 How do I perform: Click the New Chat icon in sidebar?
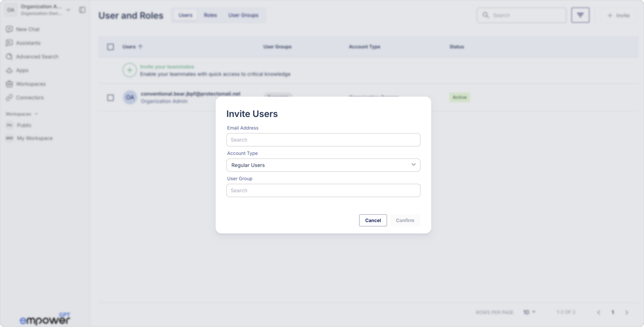pyautogui.click(x=9, y=29)
